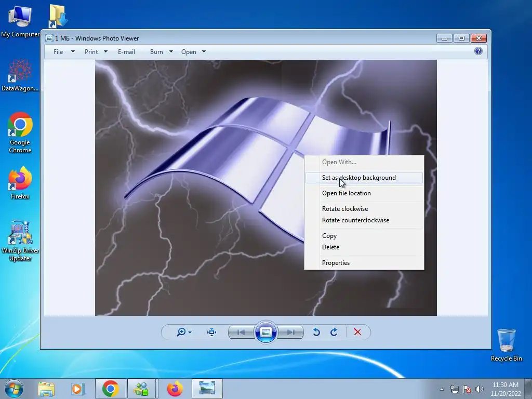The image size is (532, 399).
Task: Launch Firefox from the taskbar
Action: tap(175, 389)
